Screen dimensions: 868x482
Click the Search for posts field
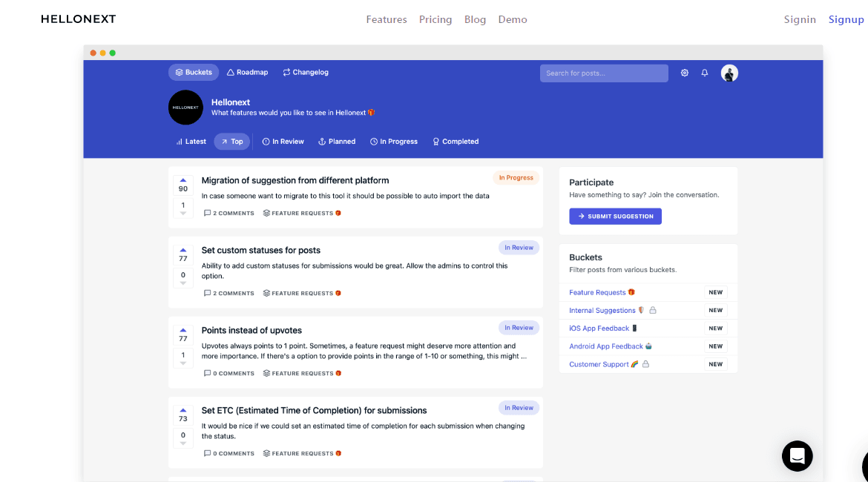tap(604, 73)
